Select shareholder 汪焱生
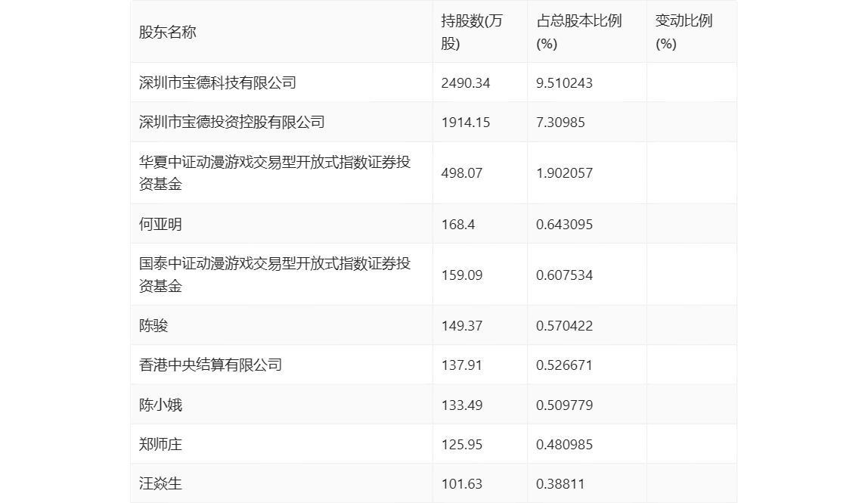This screenshot has width=868, height=503. 160,483
